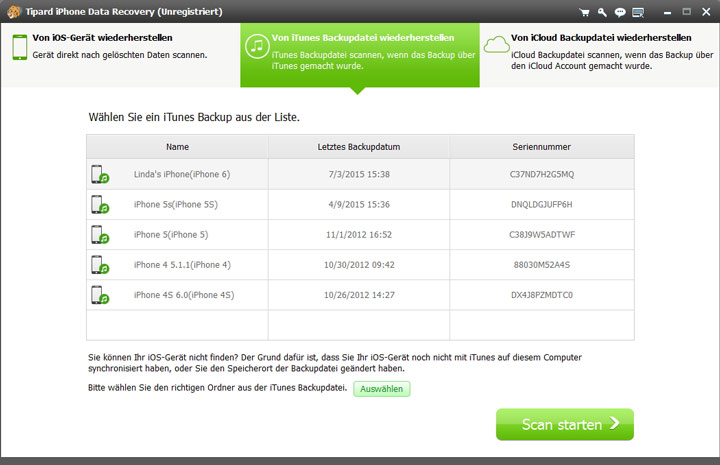The height and width of the screenshot is (465, 720).
Task: Click the iPhone 5s backup device icon
Action: pos(99,205)
